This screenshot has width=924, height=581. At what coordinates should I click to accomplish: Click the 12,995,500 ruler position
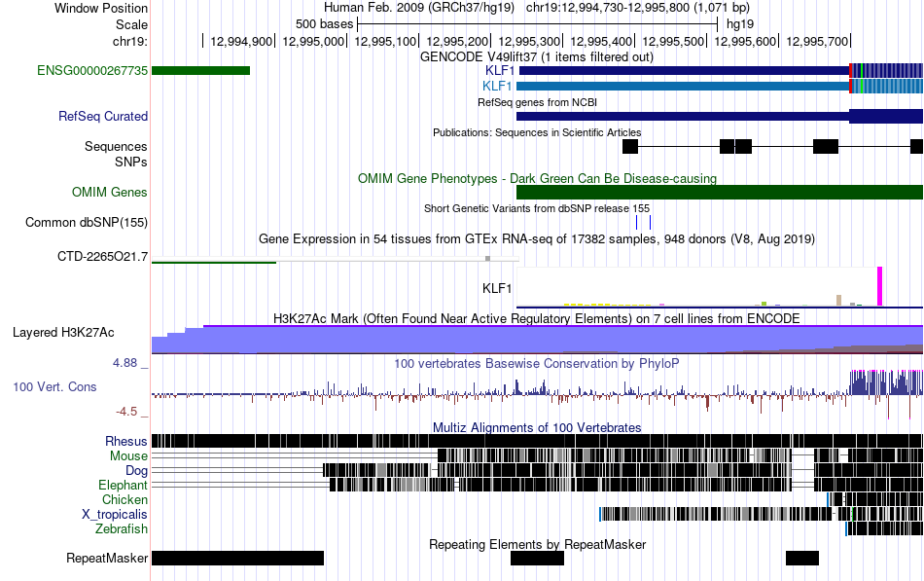(x=673, y=41)
